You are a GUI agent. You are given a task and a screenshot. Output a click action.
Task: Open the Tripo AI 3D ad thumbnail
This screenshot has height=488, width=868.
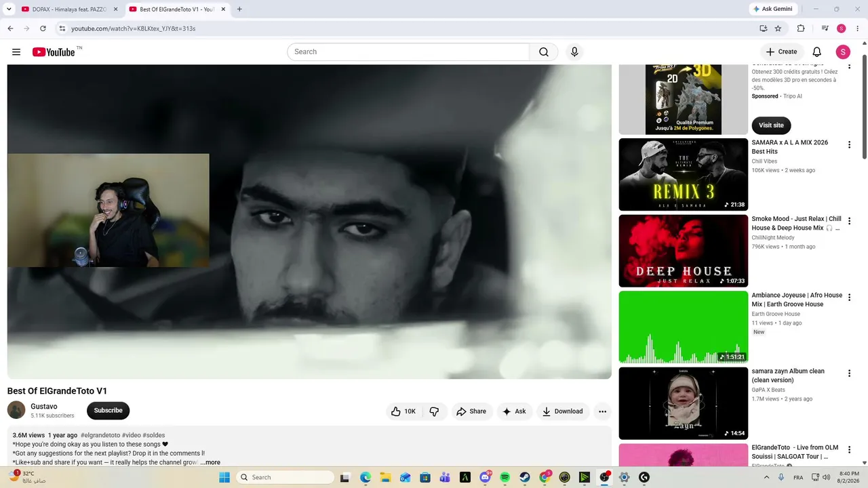point(684,100)
